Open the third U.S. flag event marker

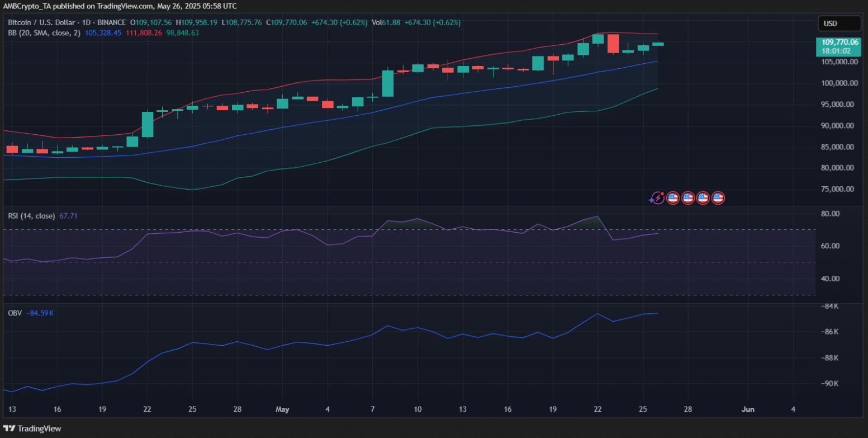click(703, 197)
